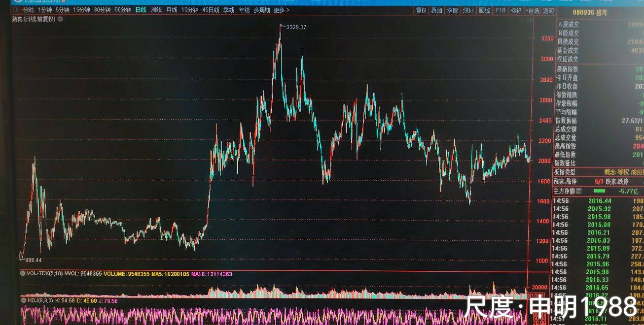The height and width of the screenshot is (325, 644).
Task: Open the VOL-TDX indicator dropdown
Action: [x=22, y=274]
